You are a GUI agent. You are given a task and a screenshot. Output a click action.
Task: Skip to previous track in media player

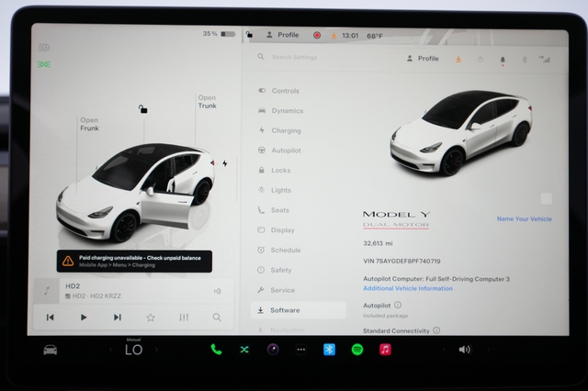[x=50, y=318]
